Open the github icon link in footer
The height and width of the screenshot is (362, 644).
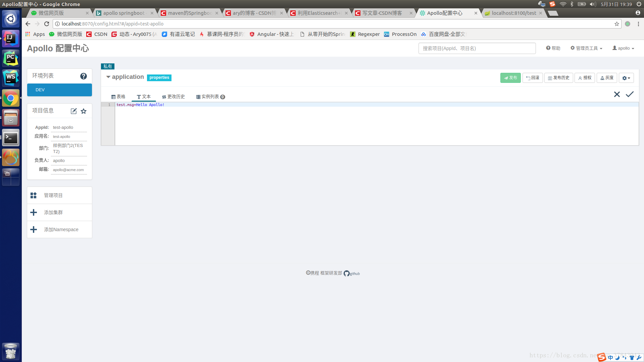pos(351,273)
